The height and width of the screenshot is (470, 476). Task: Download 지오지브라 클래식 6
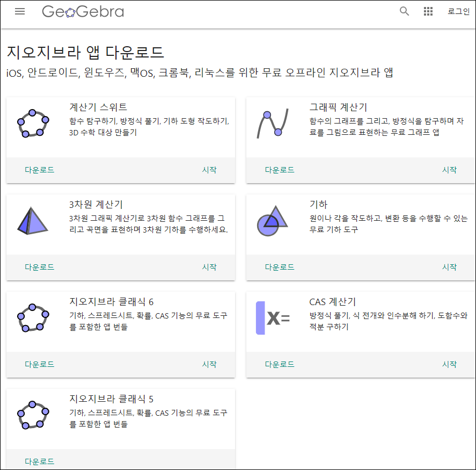point(40,364)
